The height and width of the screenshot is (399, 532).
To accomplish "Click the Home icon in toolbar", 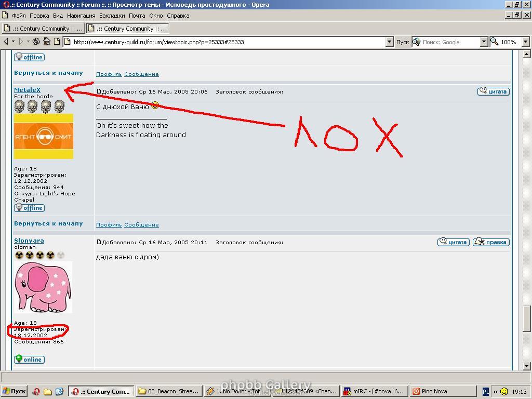I will tap(46, 42).
